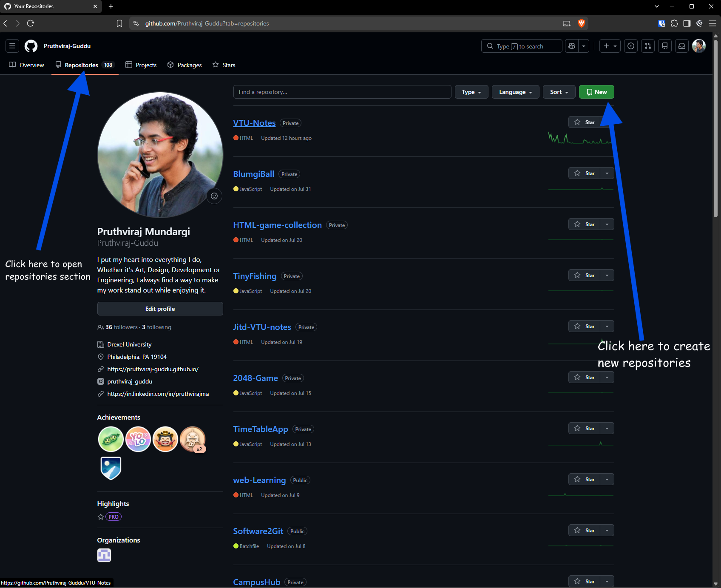
Task: Switch to the Stars tab
Action: [x=224, y=65]
